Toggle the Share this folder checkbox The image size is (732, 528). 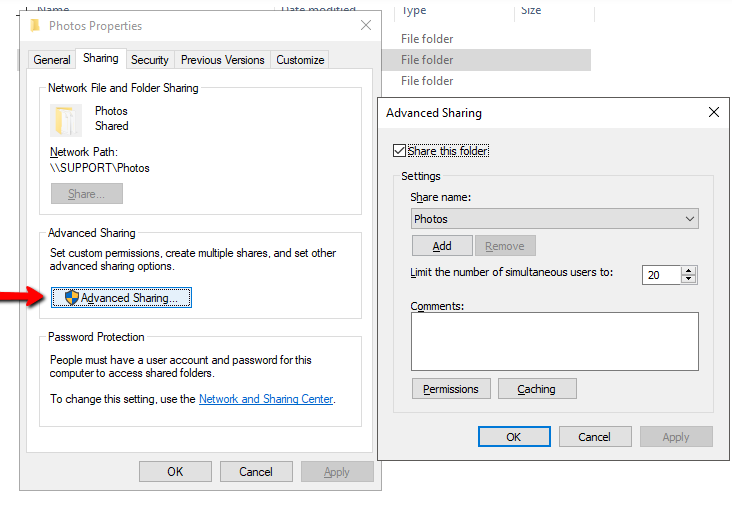tap(399, 151)
